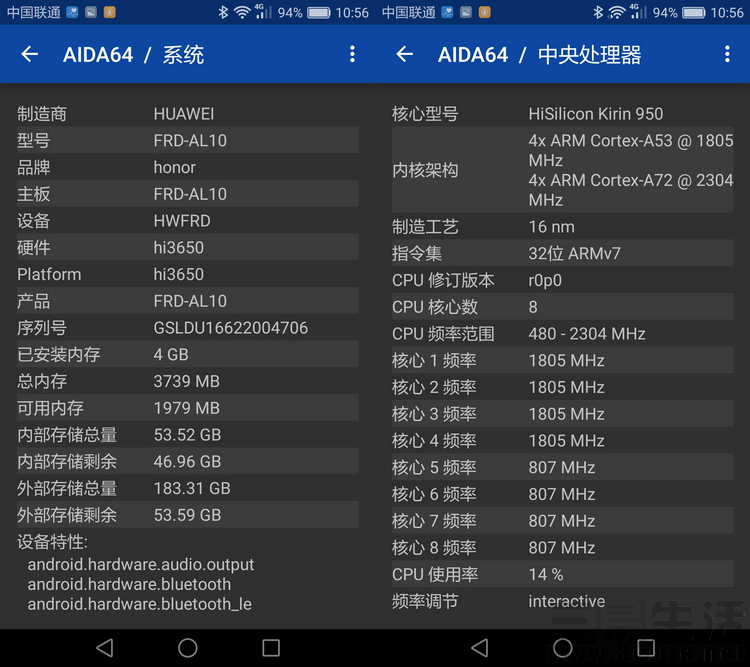
Task: Select the 设备 HWFRD row
Action: pyautogui.click(x=188, y=221)
